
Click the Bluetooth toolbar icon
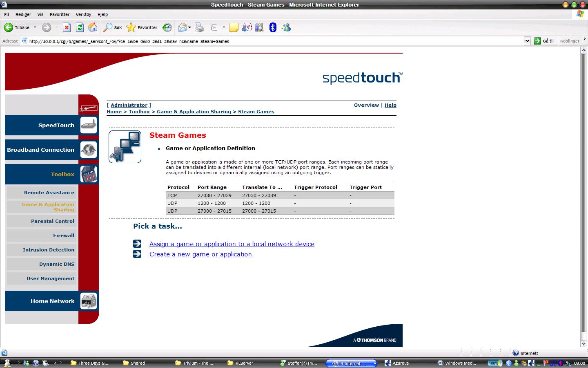click(x=273, y=27)
